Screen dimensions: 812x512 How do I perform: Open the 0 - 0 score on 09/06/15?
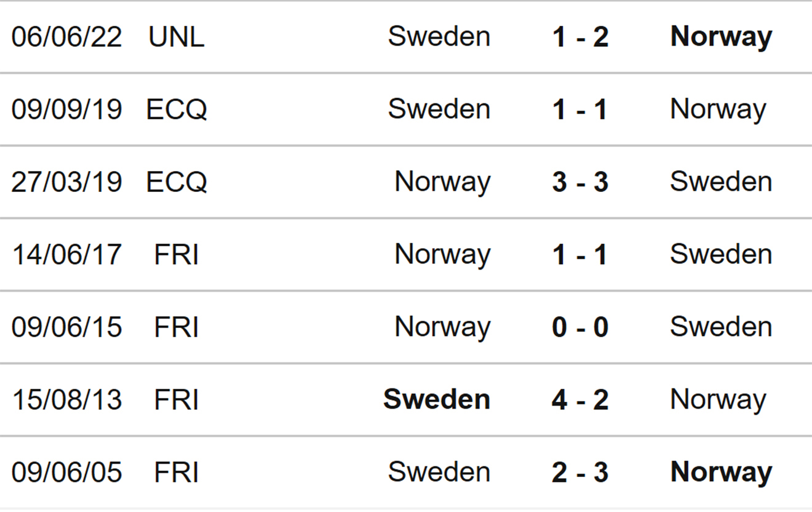click(580, 328)
